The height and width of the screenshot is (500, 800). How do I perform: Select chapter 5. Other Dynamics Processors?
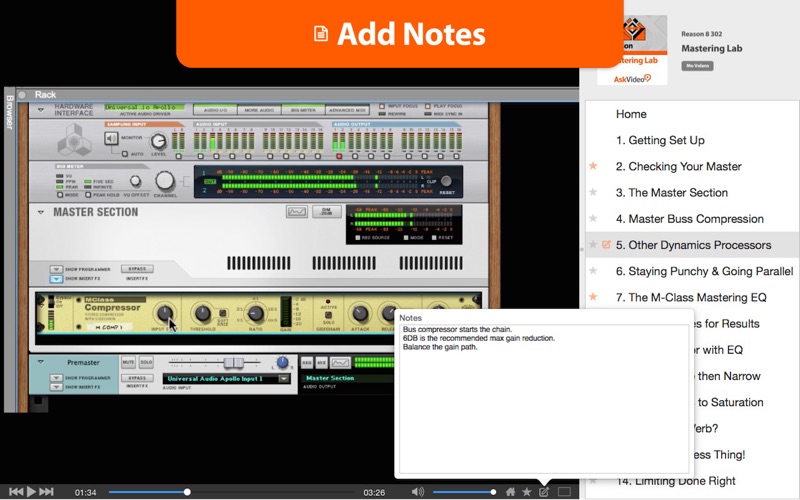[x=693, y=245]
